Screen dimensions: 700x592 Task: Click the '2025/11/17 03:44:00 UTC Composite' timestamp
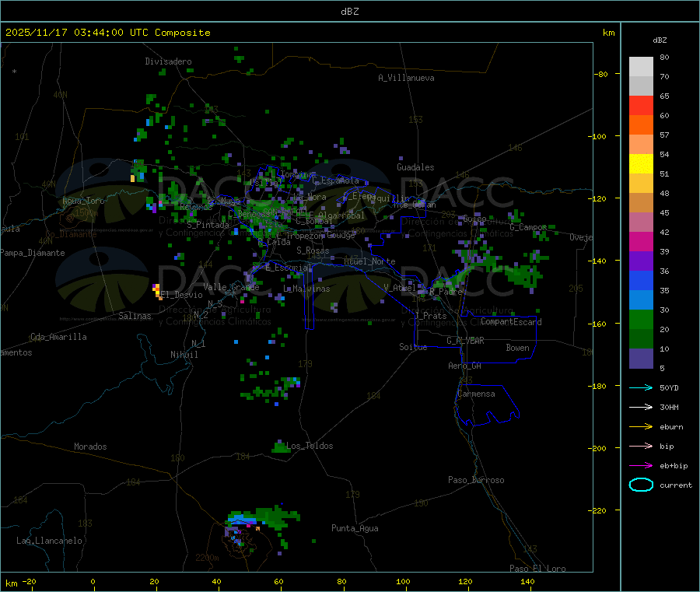(107, 33)
